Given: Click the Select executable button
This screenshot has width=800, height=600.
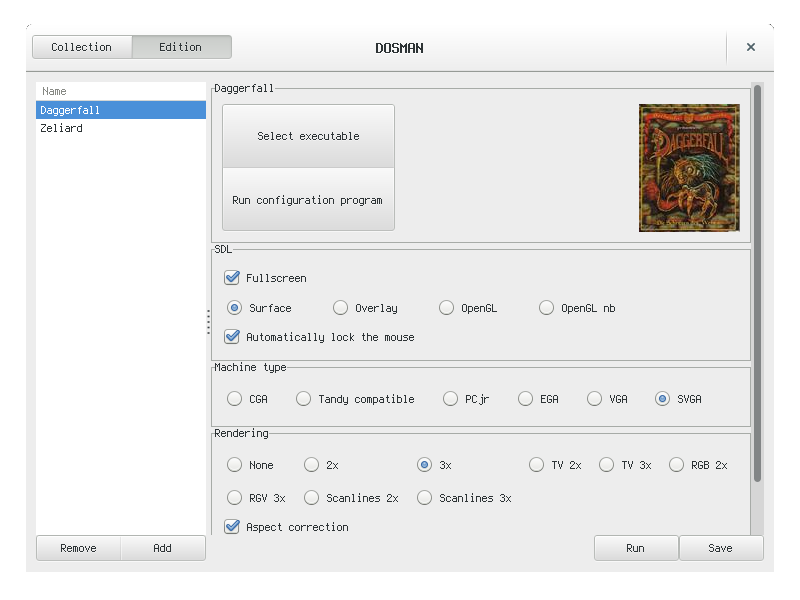Looking at the screenshot, I should point(308,136).
